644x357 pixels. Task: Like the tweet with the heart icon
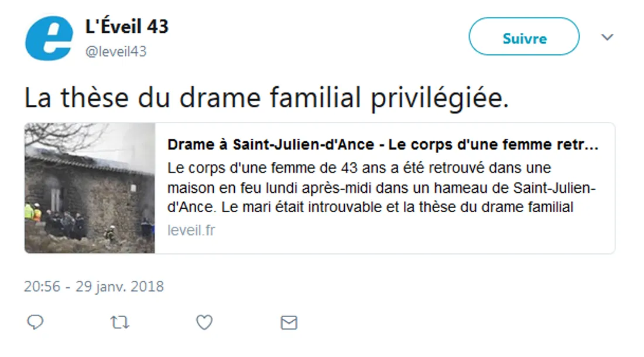point(204,322)
